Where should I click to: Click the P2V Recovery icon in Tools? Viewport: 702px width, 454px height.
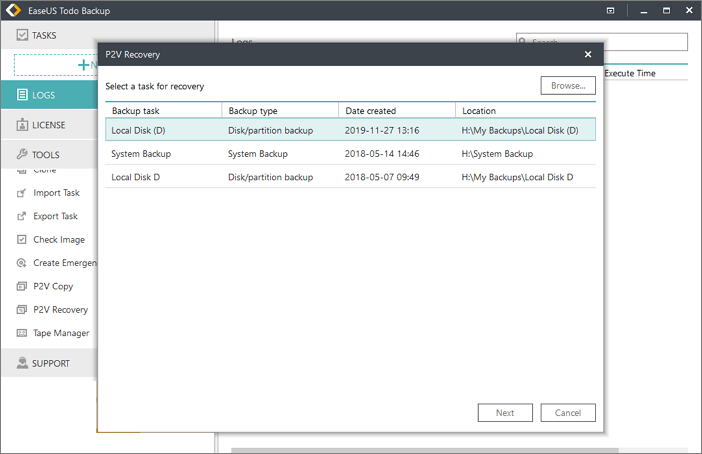click(22, 310)
